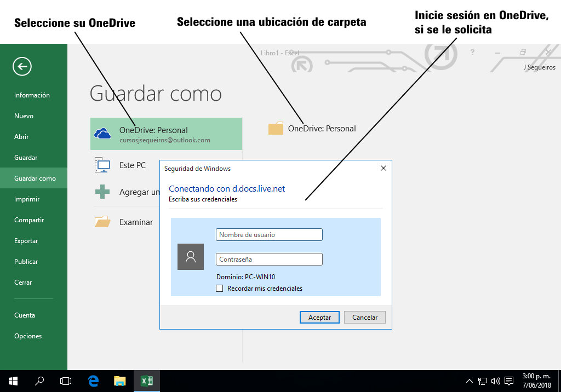Open the Action Center icon
This screenshot has height=392, width=561.
(510, 381)
